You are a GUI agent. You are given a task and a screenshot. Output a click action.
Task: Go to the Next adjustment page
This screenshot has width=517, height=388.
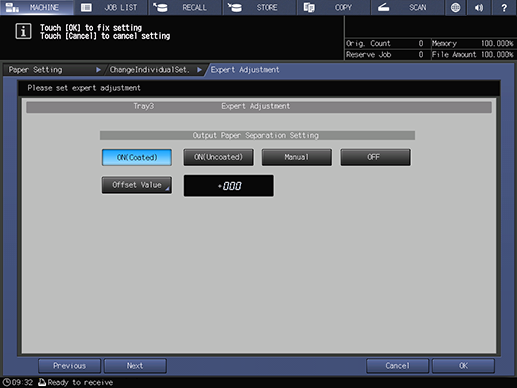[x=135, y=366]
